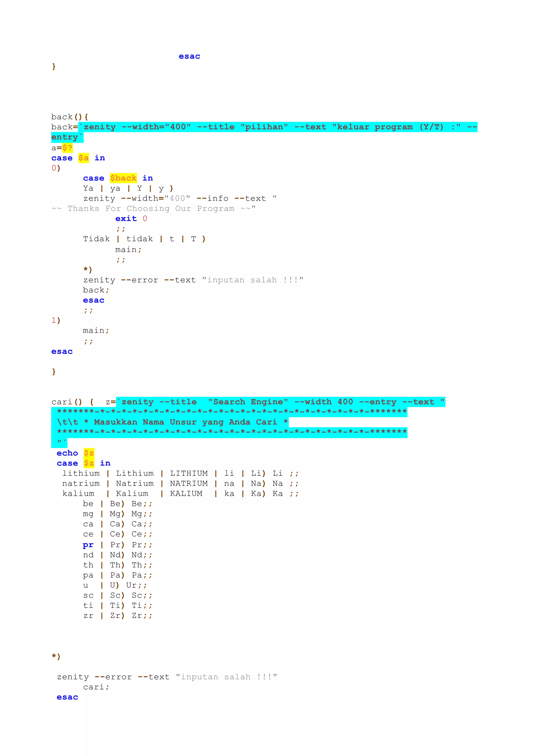This screenshot has height=756, width=535.
Task: Click the "1)" case label
Action: pyautogui.click(x=56, y=320)
